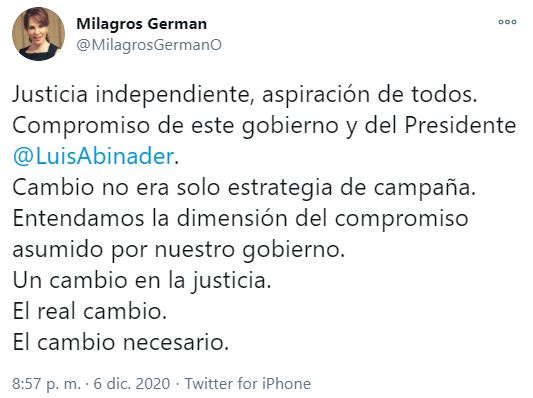Select the line starting 'Compromiso de este gobierno'
This screenshot has height=398, width=533.
click(x=264, y=126)
